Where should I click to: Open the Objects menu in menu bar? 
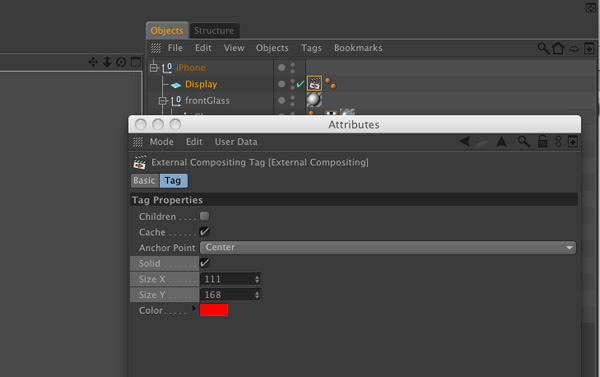pos(272,48)
